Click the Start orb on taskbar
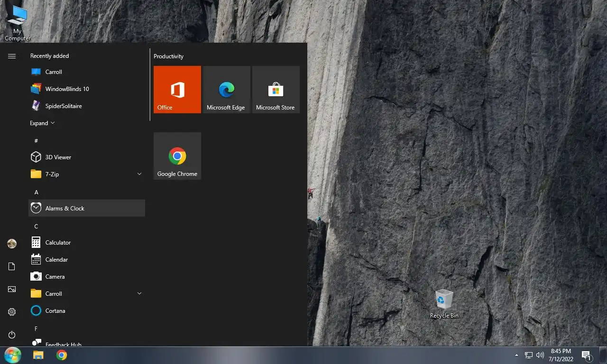 point(13,355)
